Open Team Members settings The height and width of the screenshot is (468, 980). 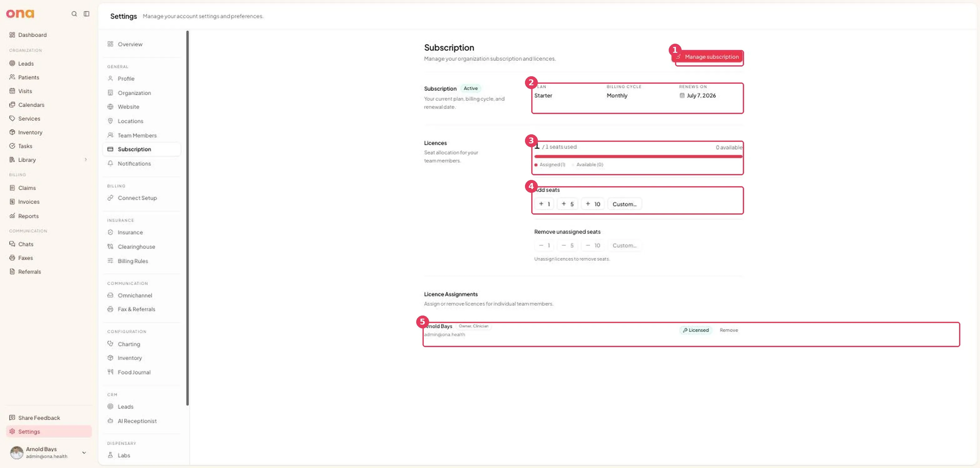click(x=142, y=135)
